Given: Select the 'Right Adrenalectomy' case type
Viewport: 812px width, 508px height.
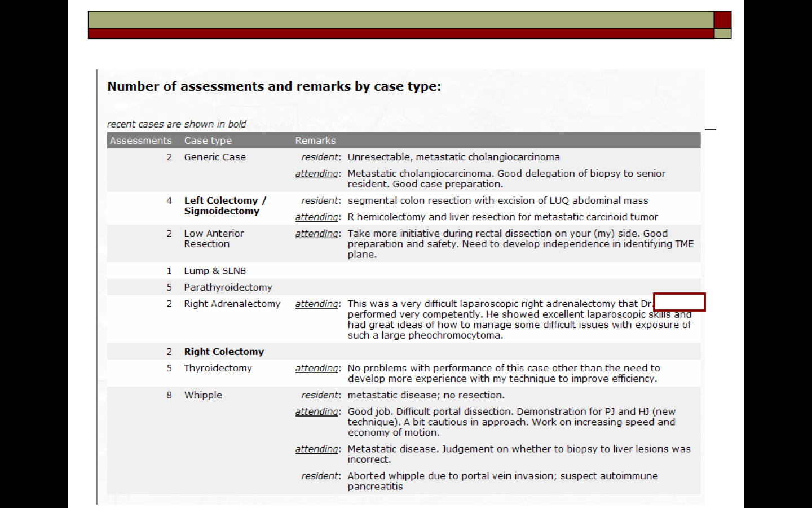Looking at the screenshot, I should pos(232,304).
